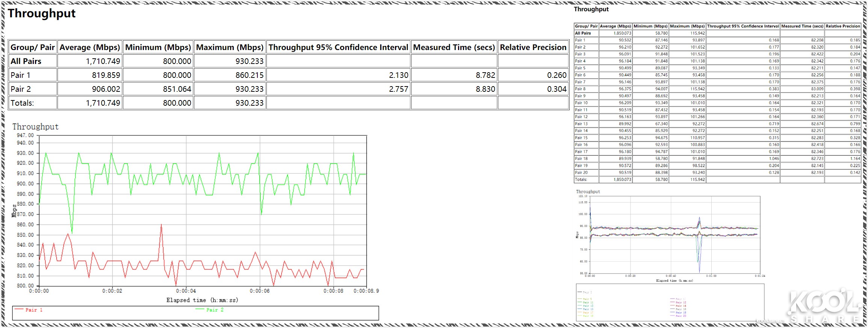Viewport: 868px width, 328px height.
Task: Click Average (Mbps) header in left table
Action: pyautogui.click(x=89, y=47)
